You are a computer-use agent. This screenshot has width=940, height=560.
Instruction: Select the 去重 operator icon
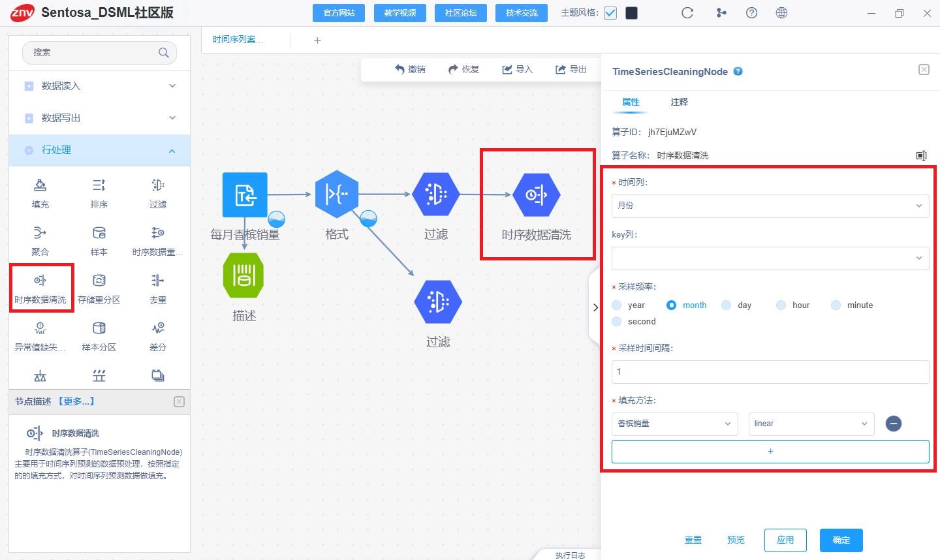click(157, 281)
